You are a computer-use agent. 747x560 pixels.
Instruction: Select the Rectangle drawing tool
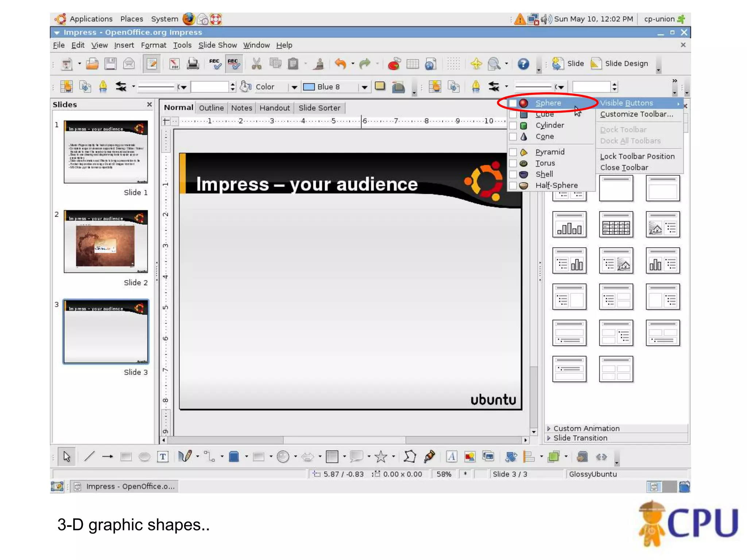[x=126, y=456]
